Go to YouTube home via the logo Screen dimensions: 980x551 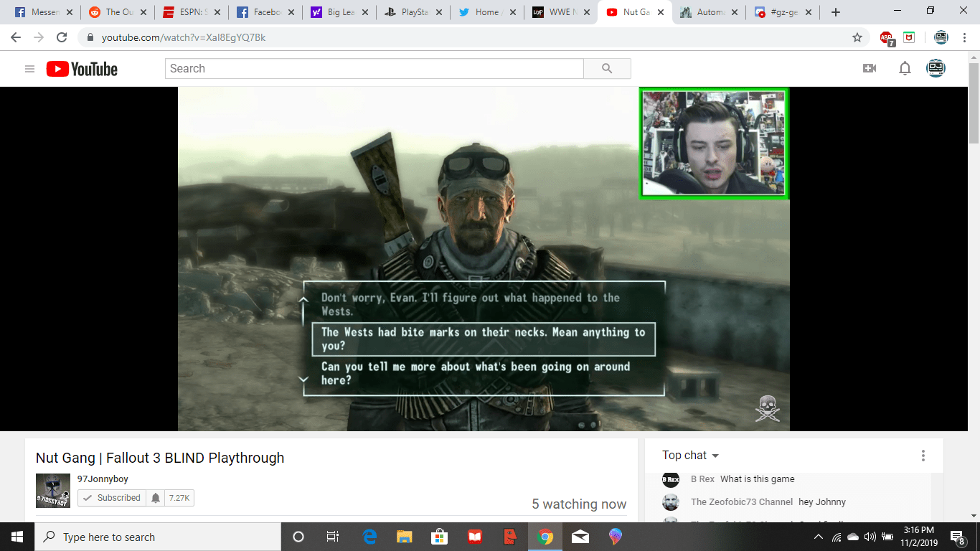(82, 69)
